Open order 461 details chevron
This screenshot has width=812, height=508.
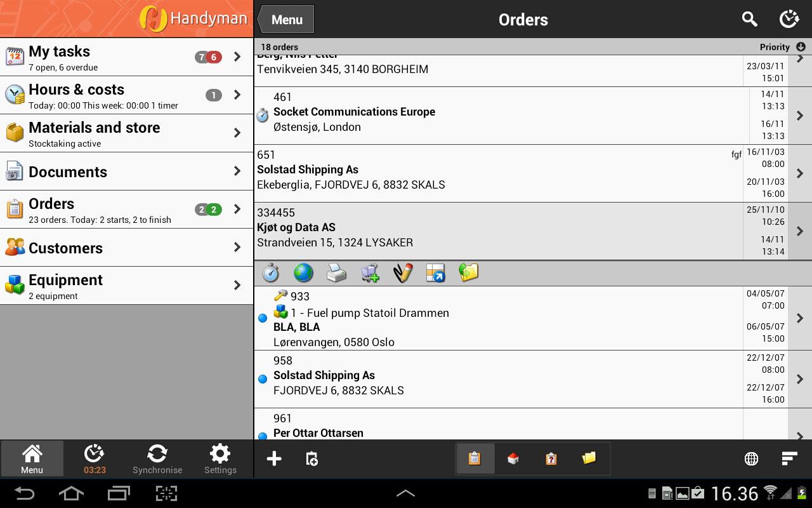tap(800, 116)
